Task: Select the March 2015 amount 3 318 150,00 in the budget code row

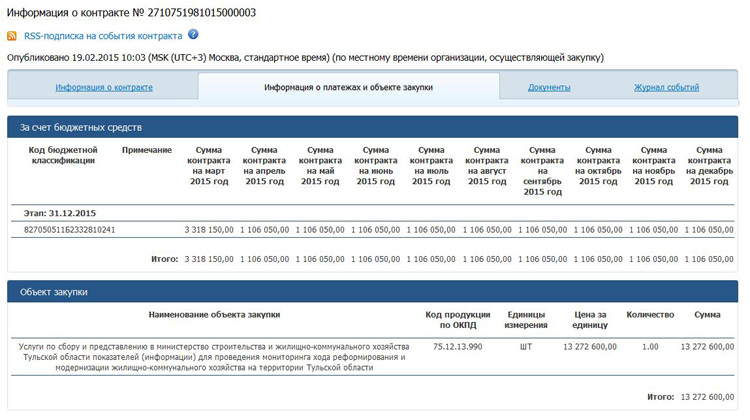Action: [208, 230]
